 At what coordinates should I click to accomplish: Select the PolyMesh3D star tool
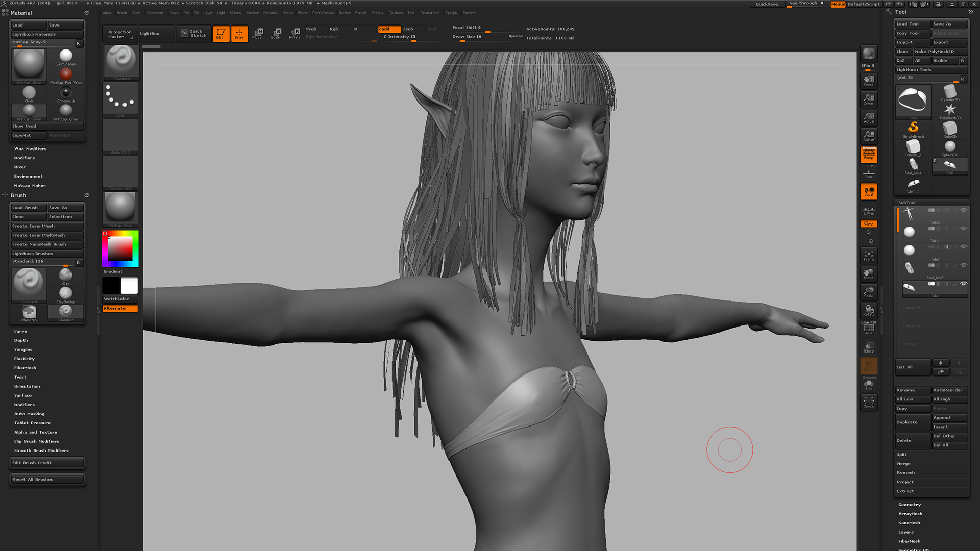[x=950, y=110]
